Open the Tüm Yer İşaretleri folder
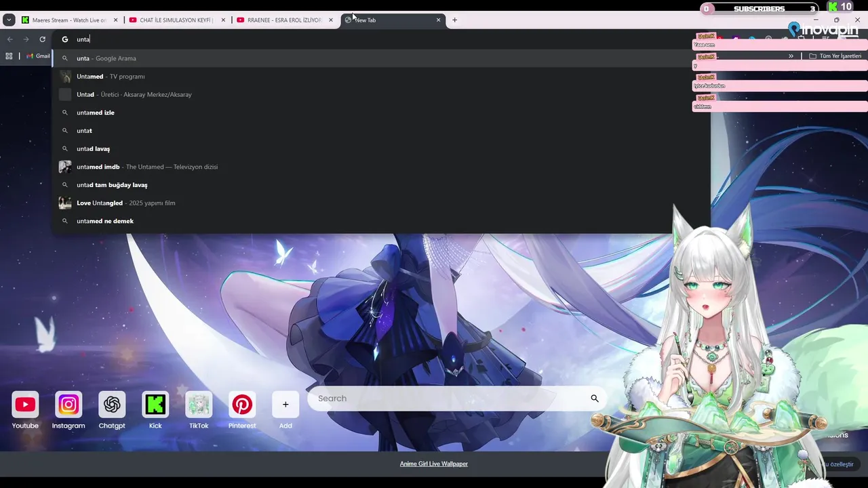The width and height of the screenshot is (868, 488). coord(835,56)
